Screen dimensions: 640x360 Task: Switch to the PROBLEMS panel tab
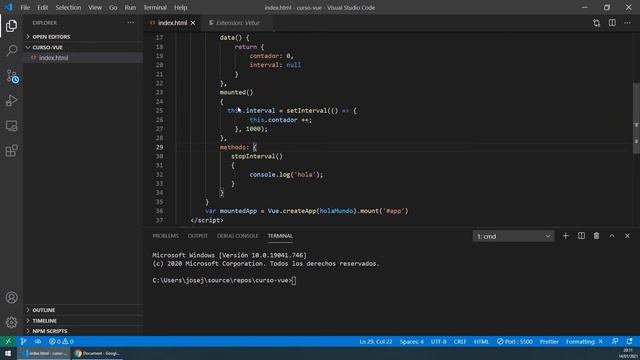[x=165, y=236]
